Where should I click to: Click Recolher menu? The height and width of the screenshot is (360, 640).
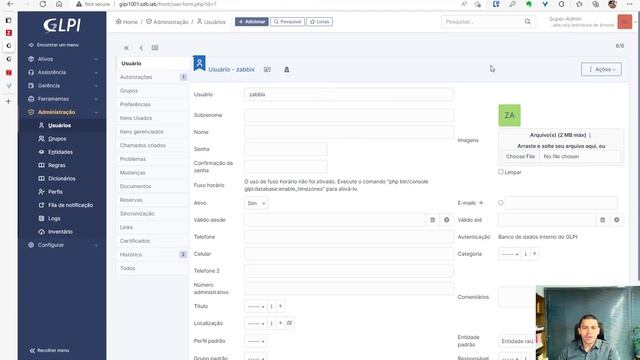pos(49,350)
